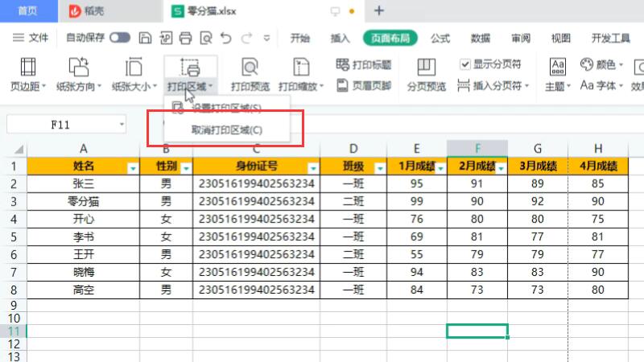Switch to the 公式 ribbon tab
Screen dimensions: 644x362
tap(440, 38)
